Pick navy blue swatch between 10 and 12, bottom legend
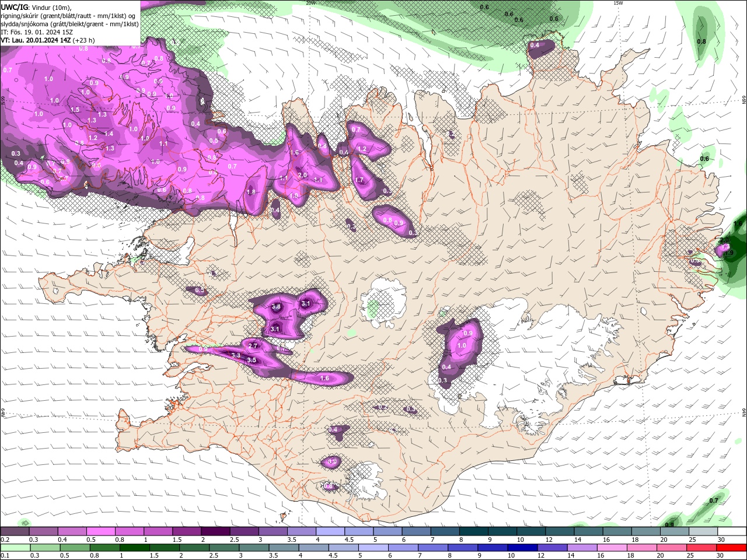This screenshot has width=747, height=560. (522, 548)
